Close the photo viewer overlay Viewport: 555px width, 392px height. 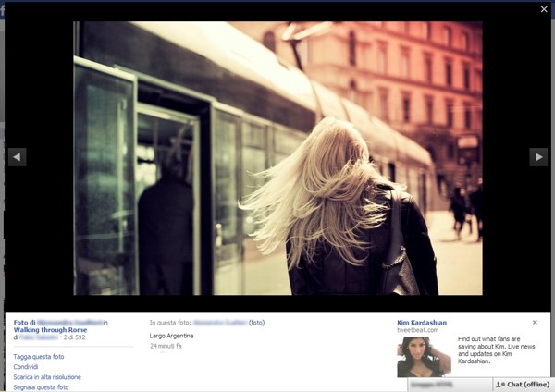(544, 8)
